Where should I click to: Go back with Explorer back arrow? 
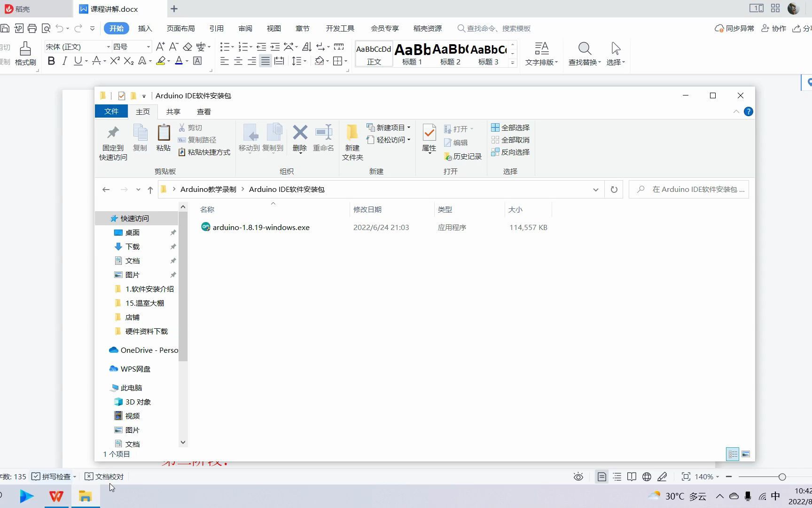(x=106, y=190)
